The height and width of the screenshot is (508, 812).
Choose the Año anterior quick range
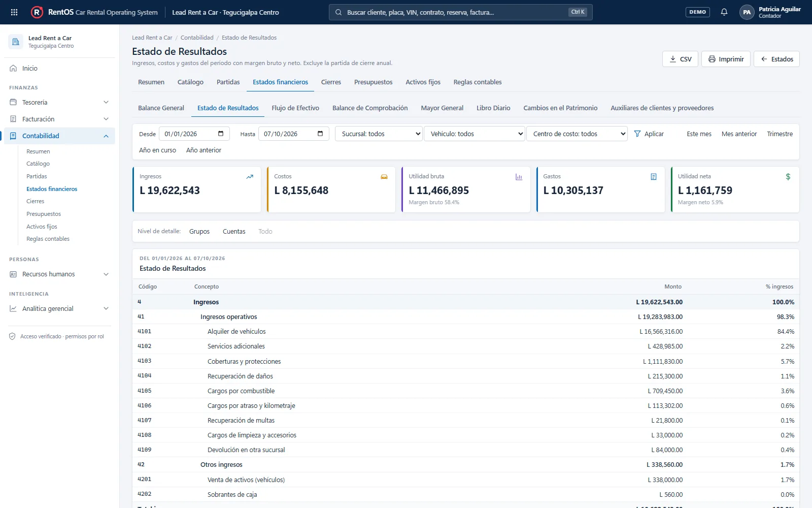(x=204, y=150)
